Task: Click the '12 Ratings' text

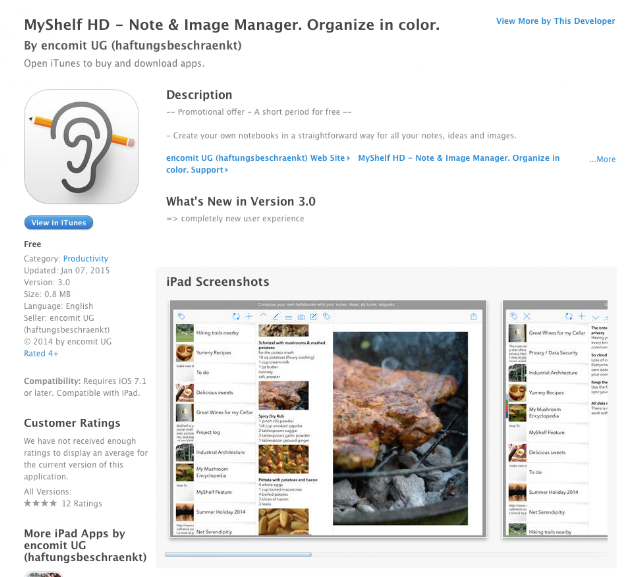Action: (x=82, y=504)
